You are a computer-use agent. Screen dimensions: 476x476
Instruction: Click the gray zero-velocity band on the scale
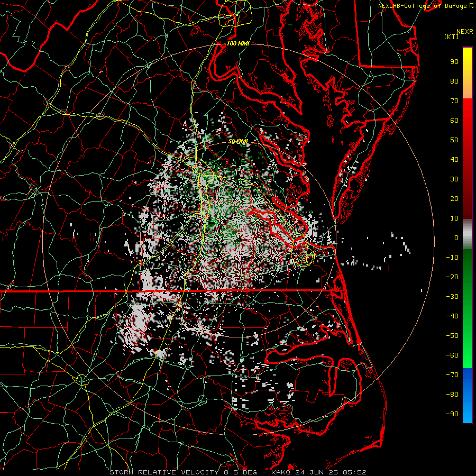pyautogui.click(x=467, y=234)
